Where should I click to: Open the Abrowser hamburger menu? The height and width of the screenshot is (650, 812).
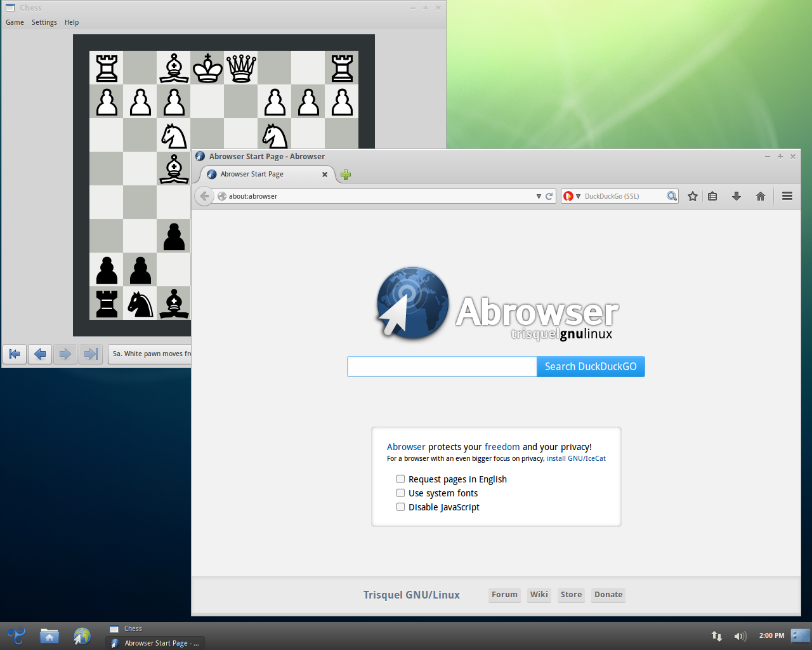[787, 196]
